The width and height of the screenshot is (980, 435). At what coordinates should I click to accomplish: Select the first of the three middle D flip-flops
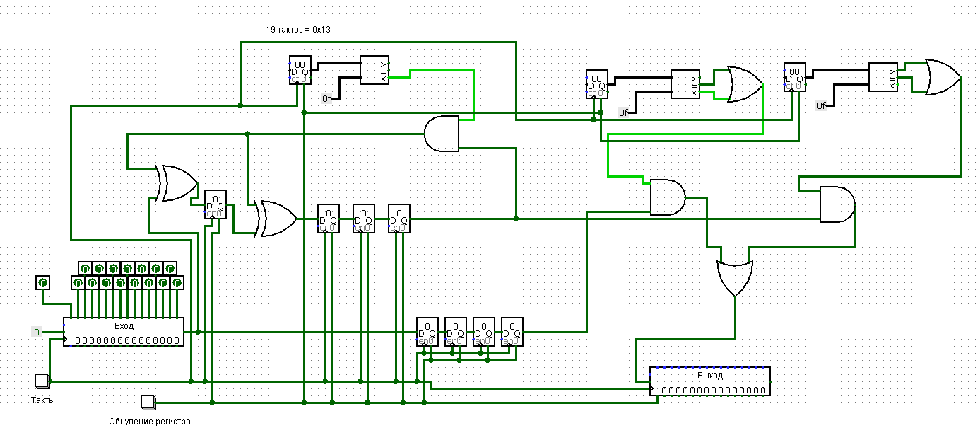click(x=329, y=219)
